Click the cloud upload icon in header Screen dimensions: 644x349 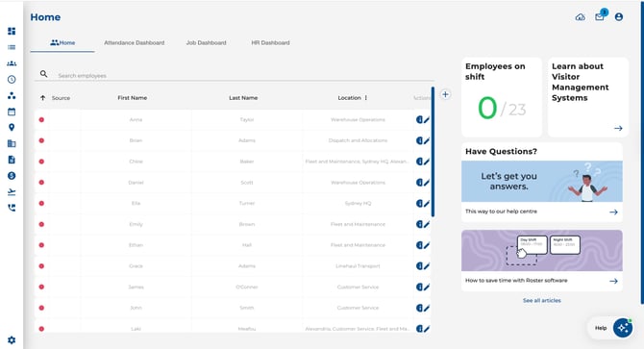click(580, 17)
